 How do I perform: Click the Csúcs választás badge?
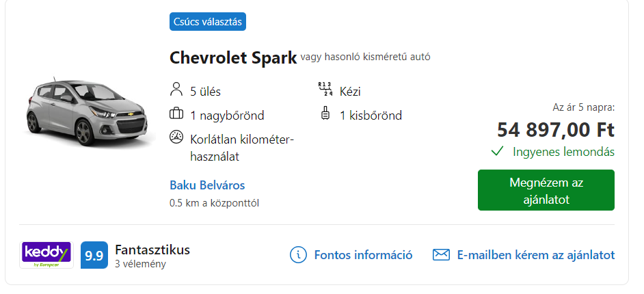(x=207, y=22)
